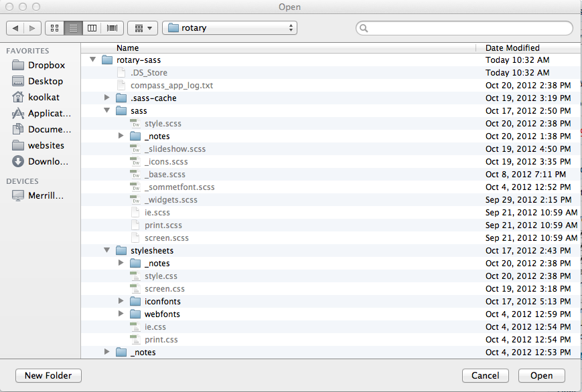This screenshot has height=392, width=582.
Task: Select print.css file icon
Action: click(x=135, y=339)
